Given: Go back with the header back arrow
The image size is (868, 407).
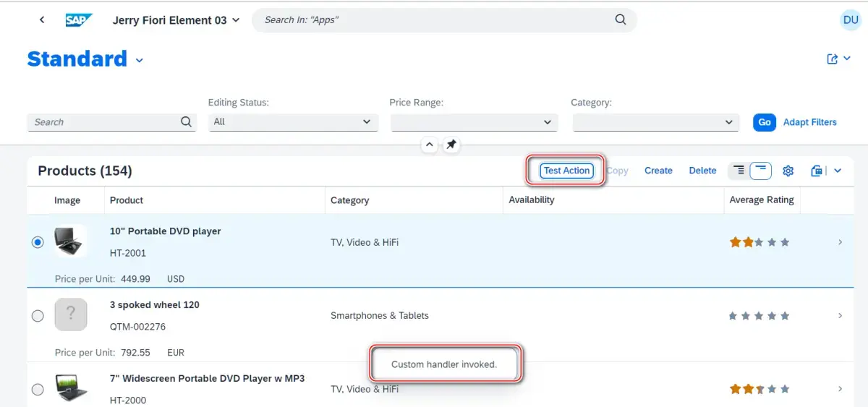Looking at the screenshot, I should (42, 20).
